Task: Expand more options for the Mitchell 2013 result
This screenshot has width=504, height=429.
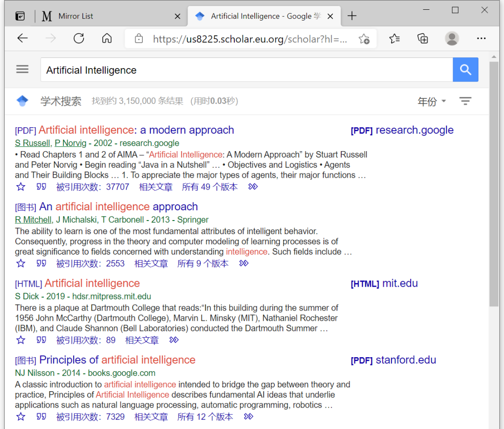Action: point(244,263)
